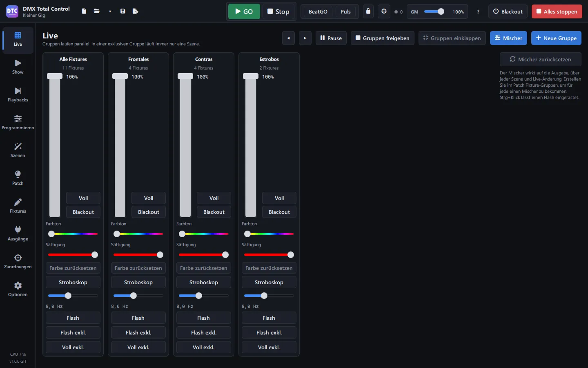The image size is (588, 368).
Task: Tap the Puls button
Action: click(345, 11)
